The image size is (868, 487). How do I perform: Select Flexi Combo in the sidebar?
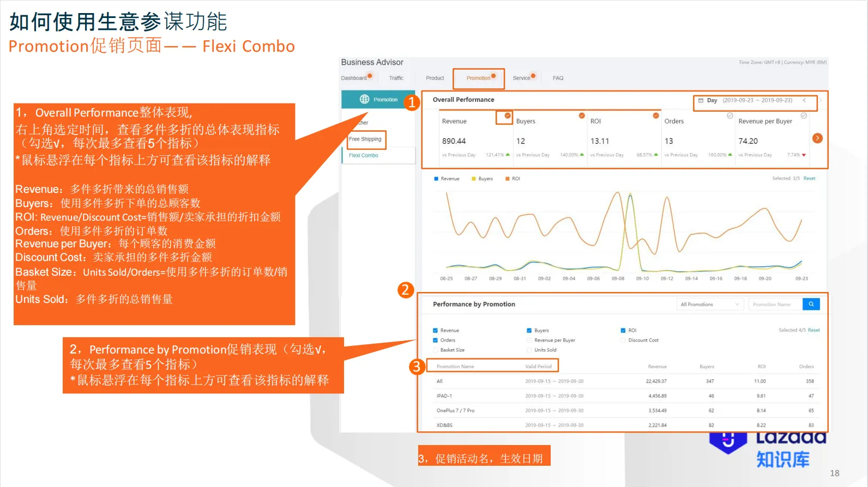364,155
